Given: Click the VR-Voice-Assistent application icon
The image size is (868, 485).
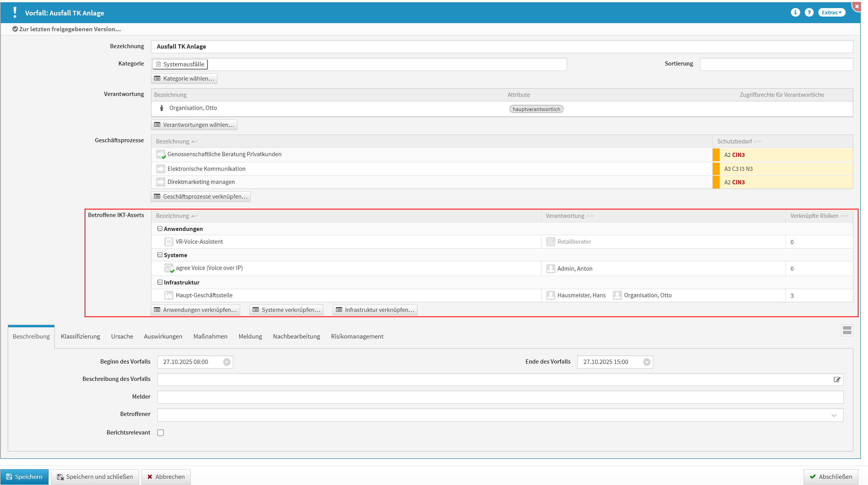Looking at the screenshot, I should pyautogui.click(x=168, y=242).
